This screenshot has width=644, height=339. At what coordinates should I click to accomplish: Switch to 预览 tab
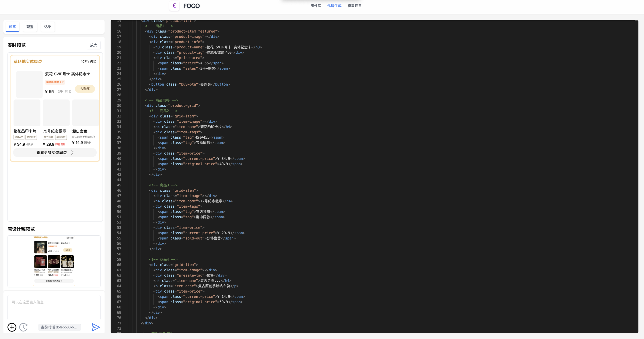coord(12,27)
